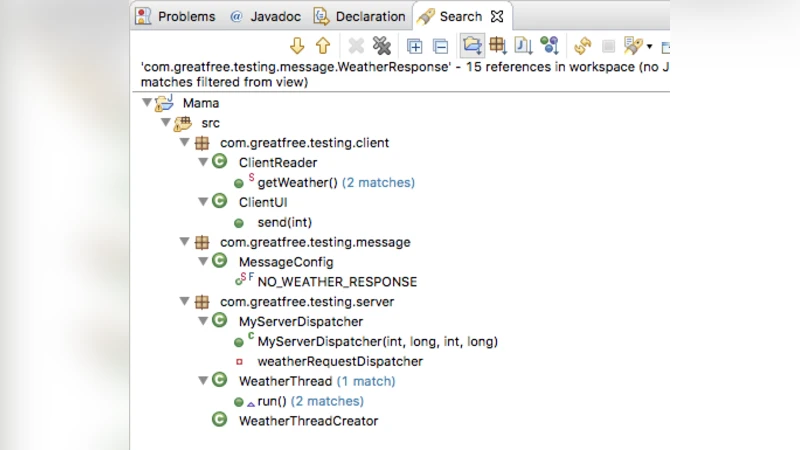The image size is (800, 450).
Task: Click the Show Previous Match up arrow
Action: 322,46
